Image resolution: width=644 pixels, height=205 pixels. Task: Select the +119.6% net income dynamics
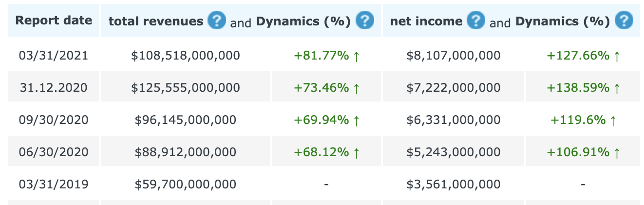(x=583, y=120)
